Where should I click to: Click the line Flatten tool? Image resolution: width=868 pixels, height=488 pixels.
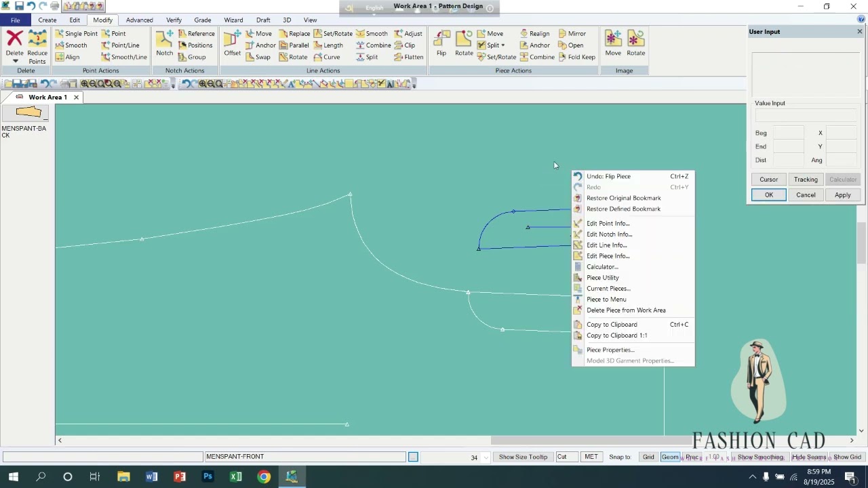tap(409, 57)
